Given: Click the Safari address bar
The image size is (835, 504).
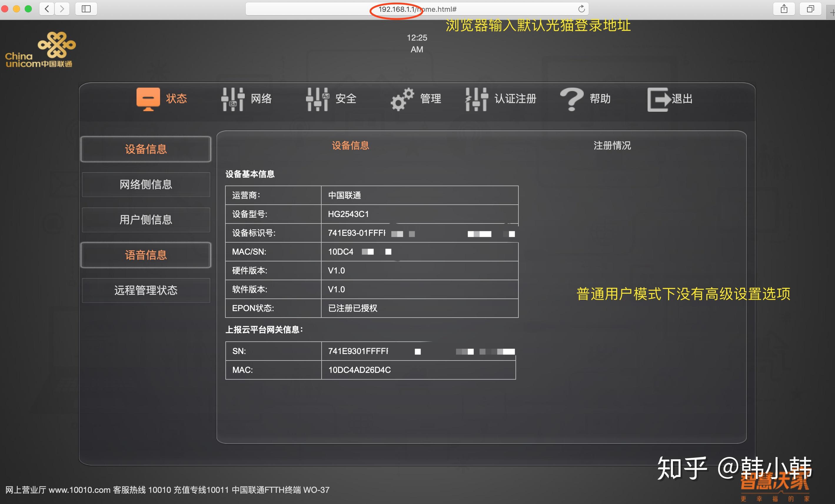Looking at the screenshot, I should [417, 9].
